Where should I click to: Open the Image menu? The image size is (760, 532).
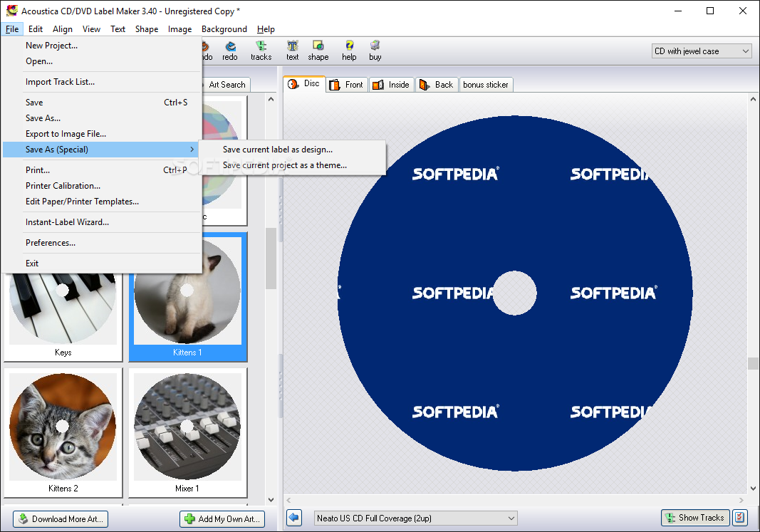coord(179,29)
